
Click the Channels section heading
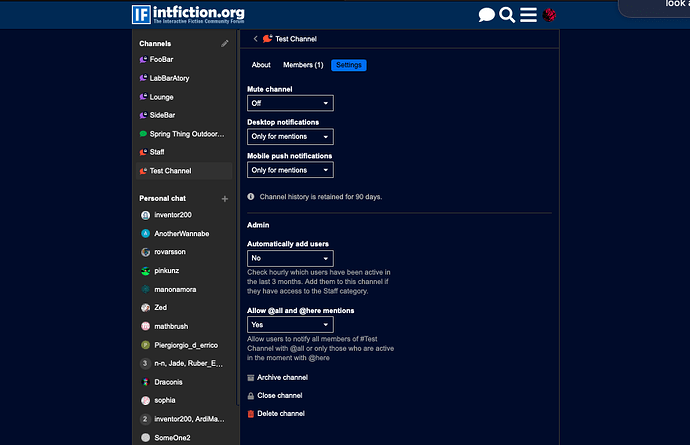(155, 44)
